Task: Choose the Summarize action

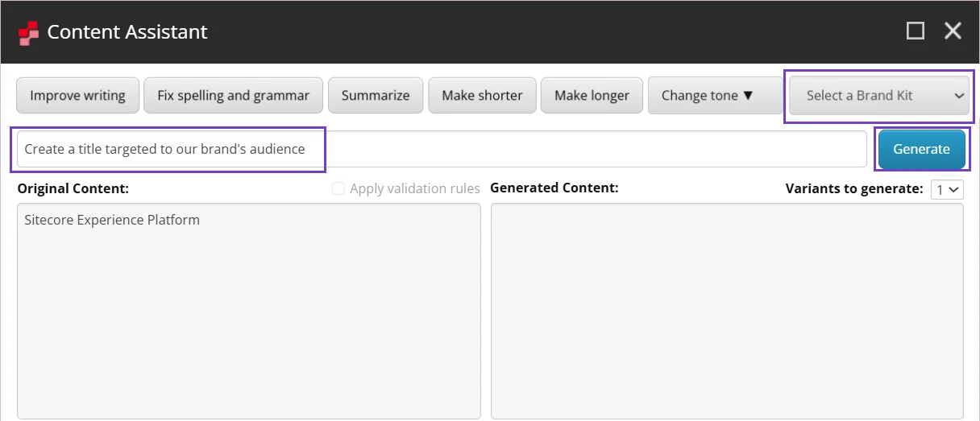Action: [x=376, y=95]
